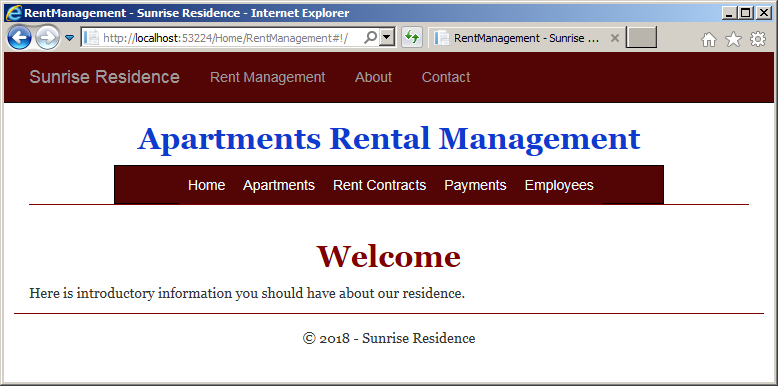This screenshot has height=386, width=778.
Task: Open the Rent Management nav link
Action: (x=267, y=77)
